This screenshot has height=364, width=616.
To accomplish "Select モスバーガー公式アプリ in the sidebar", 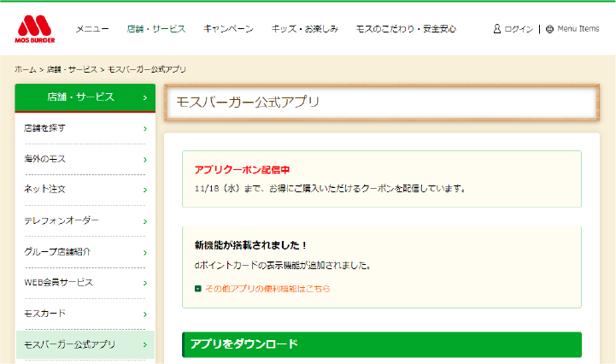I will [x=85, y=344].
